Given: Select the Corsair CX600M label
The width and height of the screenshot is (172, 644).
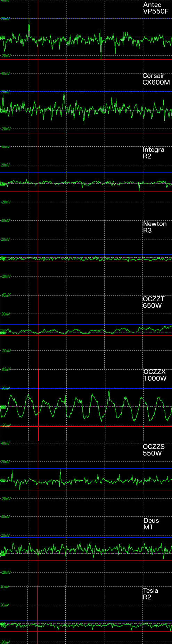Looking at the screenshot, I should click(156, 79).
